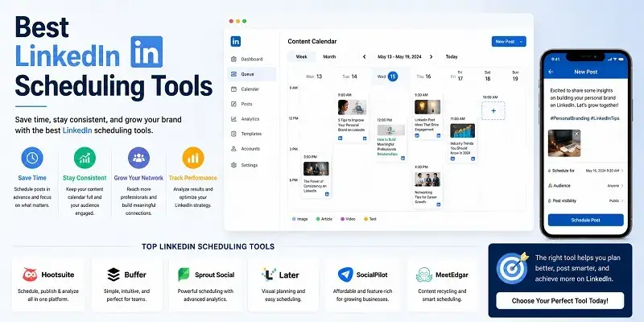Click the Today button
The image size is (644, 322).
[452, 56]
